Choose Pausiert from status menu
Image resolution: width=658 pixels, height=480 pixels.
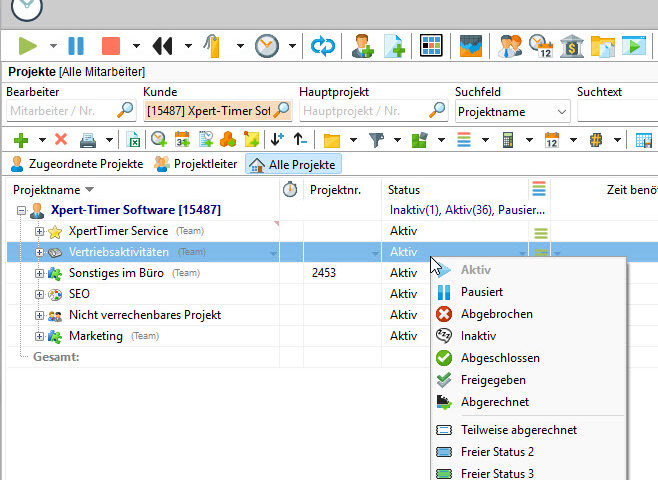coord(529,292)
